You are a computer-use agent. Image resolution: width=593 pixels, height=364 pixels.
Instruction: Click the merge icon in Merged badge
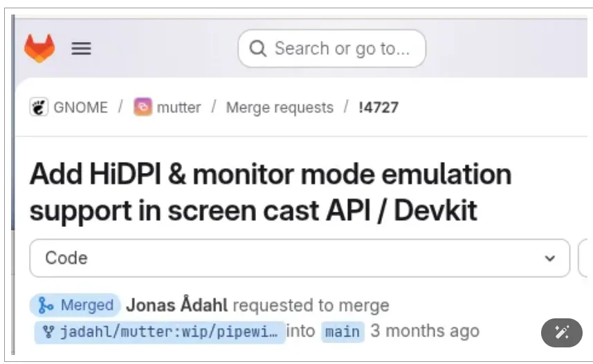[46, 305]
